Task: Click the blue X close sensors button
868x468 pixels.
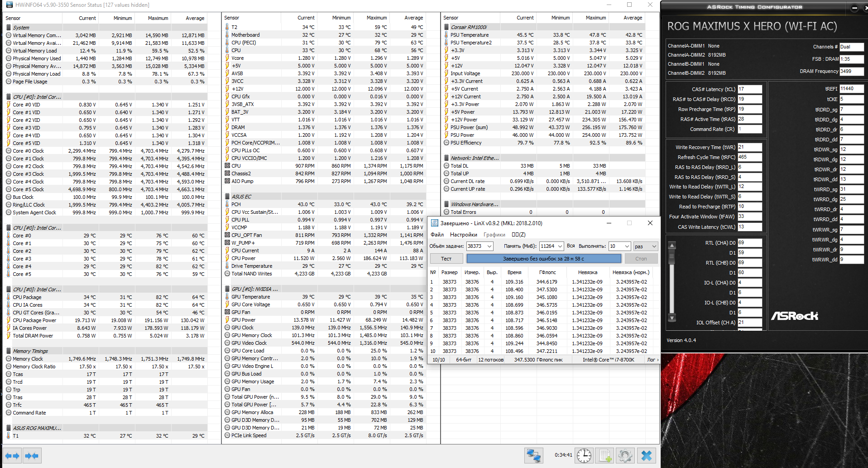Action: coord(647,455)
